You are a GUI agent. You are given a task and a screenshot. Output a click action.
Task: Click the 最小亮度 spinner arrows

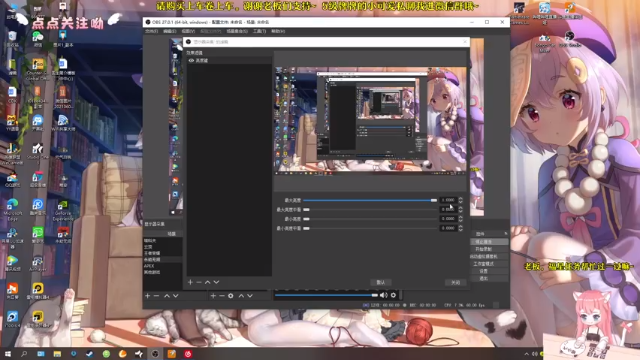(x=460, y=219)
